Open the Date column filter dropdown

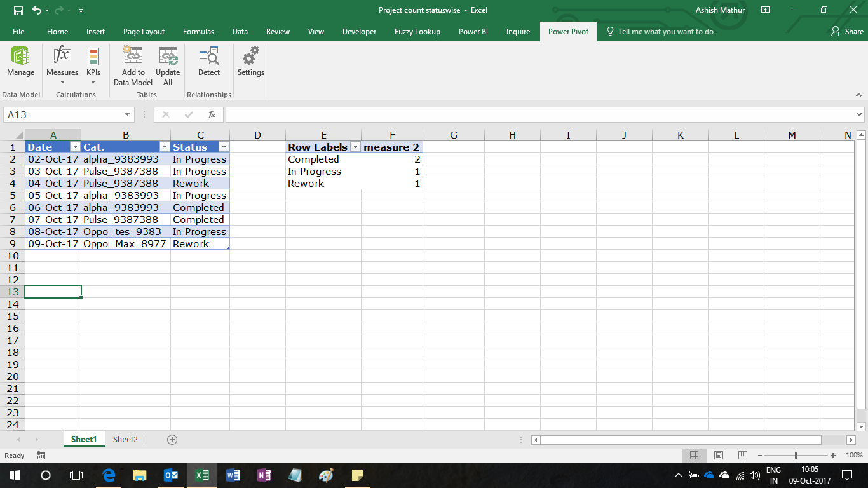point(75,147)
